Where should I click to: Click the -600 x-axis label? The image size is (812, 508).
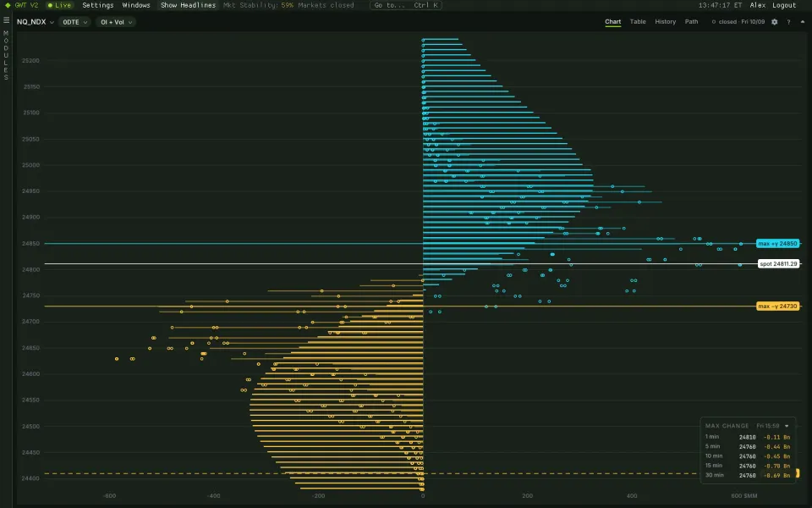click(x=109, y=496)
